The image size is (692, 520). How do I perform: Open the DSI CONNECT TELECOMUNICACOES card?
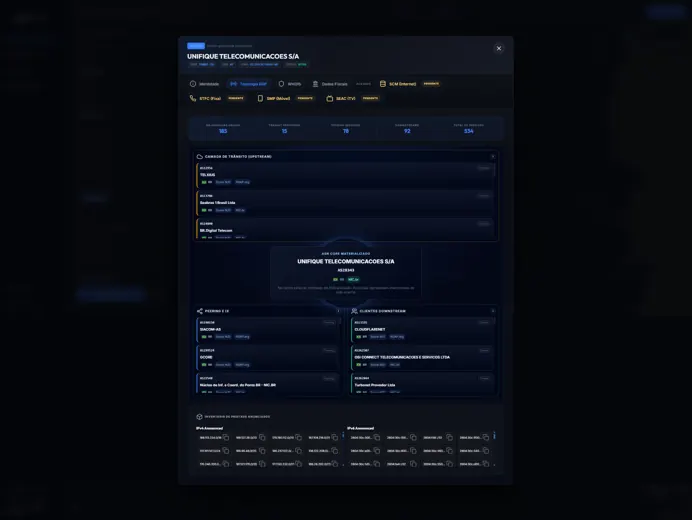point(422,358)
